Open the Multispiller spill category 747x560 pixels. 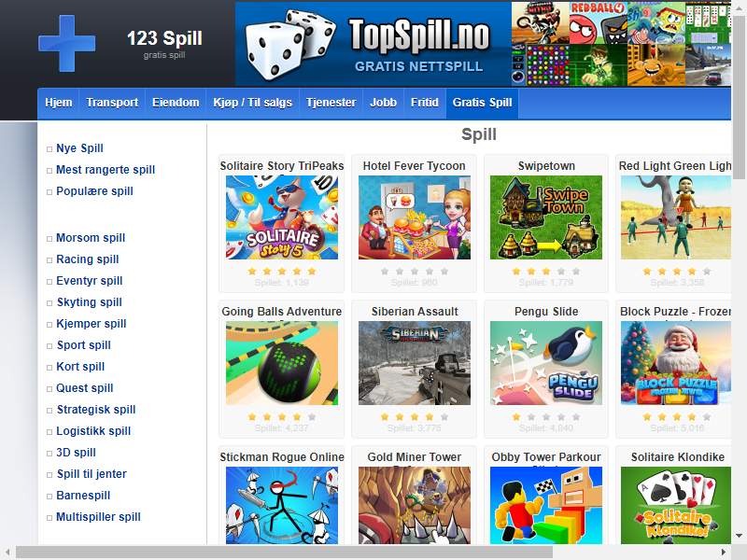tap(99, 517)
